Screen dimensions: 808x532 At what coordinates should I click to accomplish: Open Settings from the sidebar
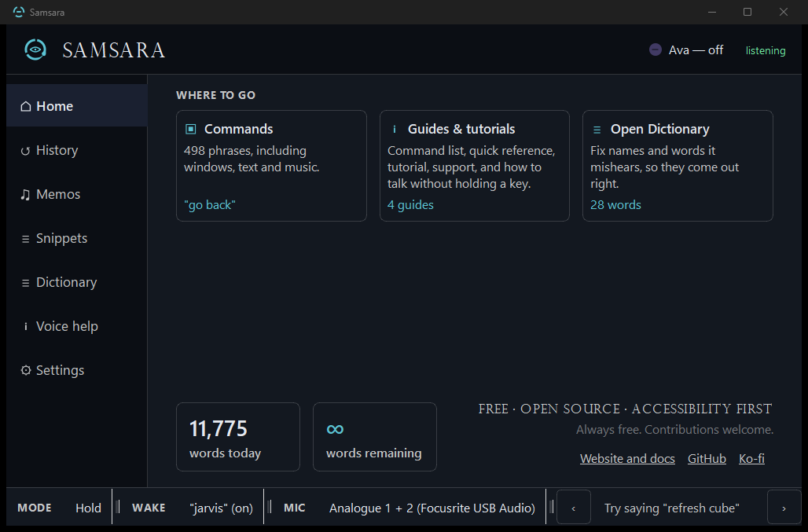(77, 370)
